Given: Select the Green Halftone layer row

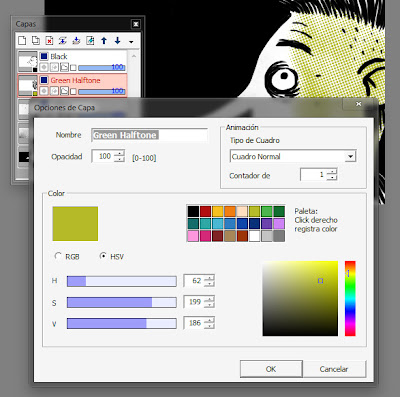Looking at the screenshot, I should point(72,85).
